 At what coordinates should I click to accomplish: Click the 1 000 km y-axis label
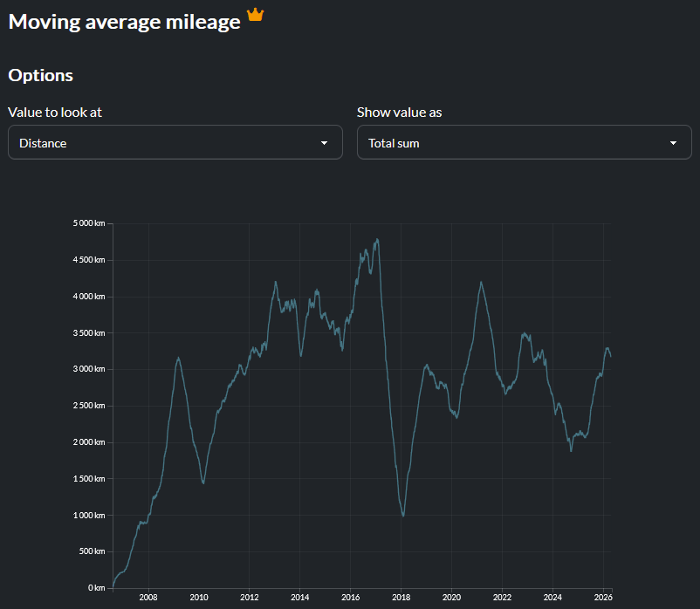click(89, 516)
